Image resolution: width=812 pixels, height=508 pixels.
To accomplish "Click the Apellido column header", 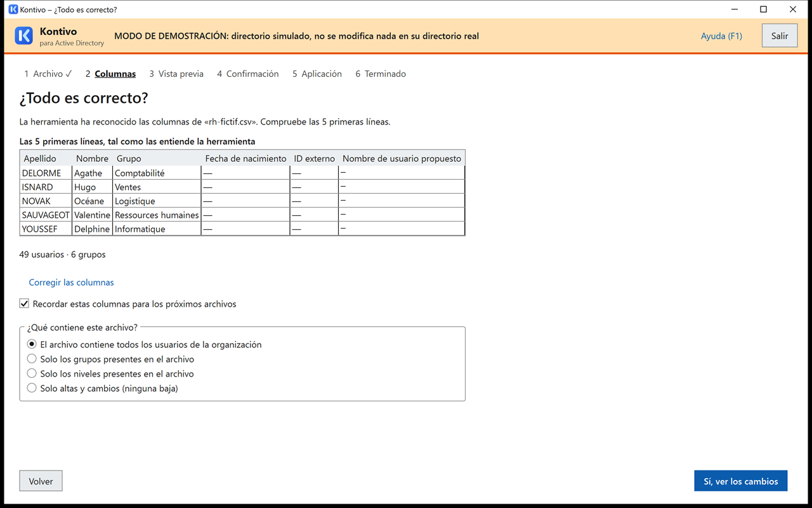I will click(46, 159).
